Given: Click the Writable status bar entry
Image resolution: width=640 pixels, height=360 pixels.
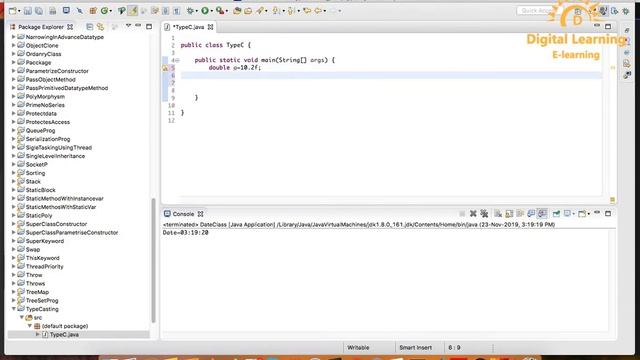Looking at the screenshot, I should pyautogui.click(x=358, y=348).
